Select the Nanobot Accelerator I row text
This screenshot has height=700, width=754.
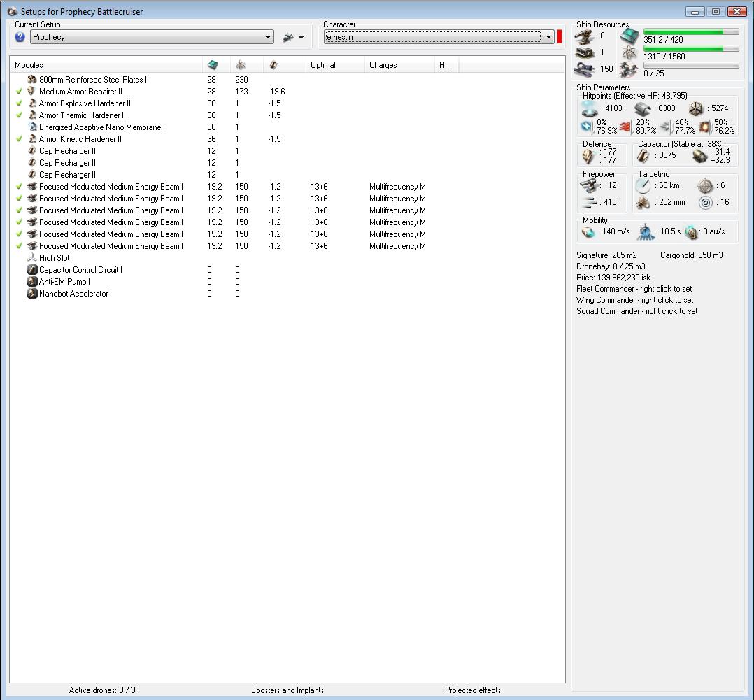76,293
